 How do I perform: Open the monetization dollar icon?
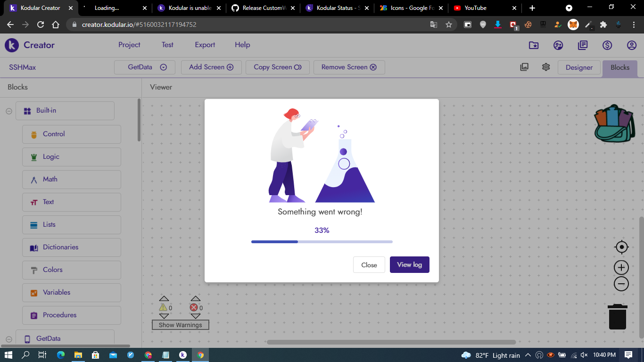(x=607, y=45)
